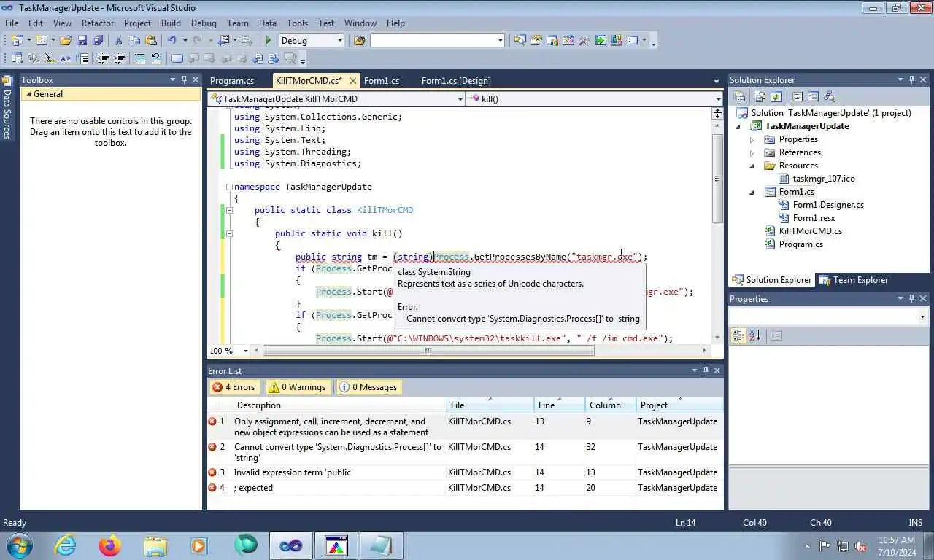
Task: Open the Build menu
Action: point(171,23)
